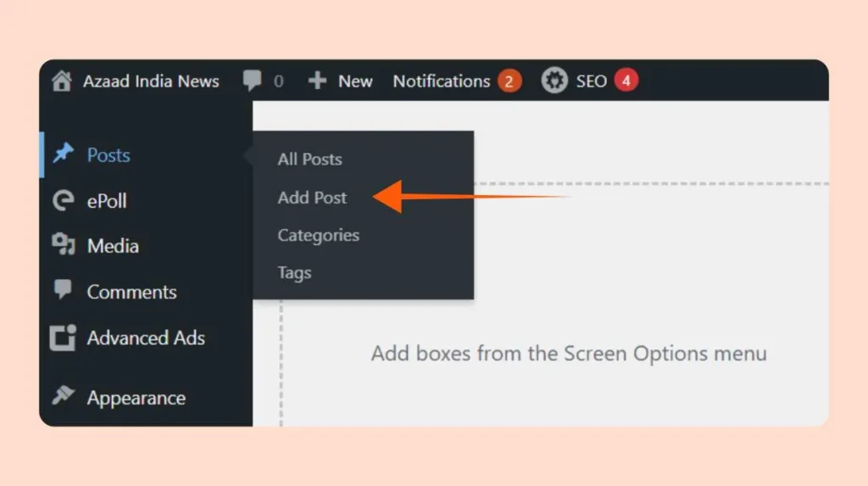Click the home icon in the admin bar
This screenshot has width=868, height=486.
pos(62,81)
